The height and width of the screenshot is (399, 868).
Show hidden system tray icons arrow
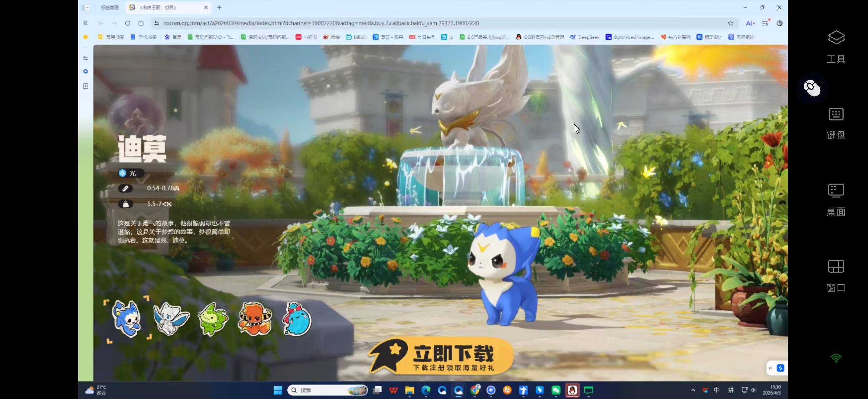point(693,390)
